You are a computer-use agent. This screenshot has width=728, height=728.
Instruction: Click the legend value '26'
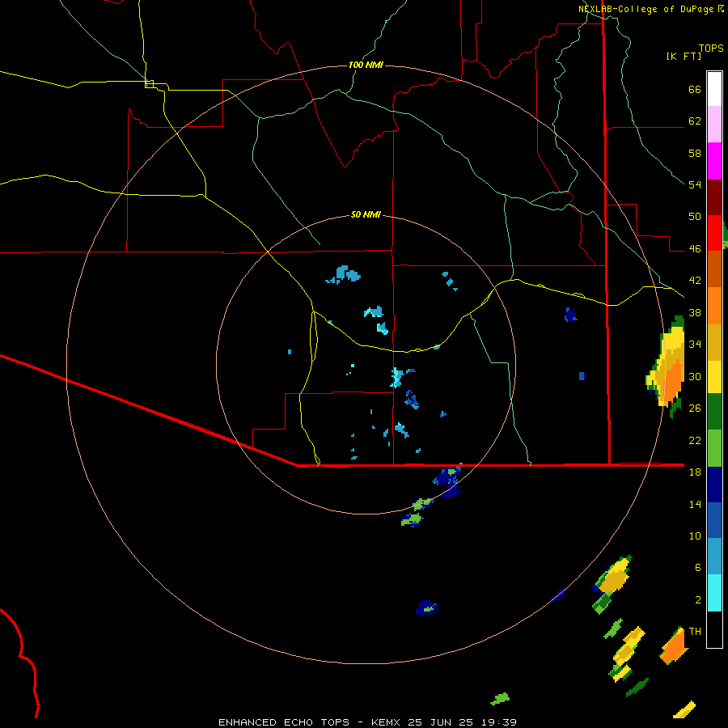[x=695, y=408]
